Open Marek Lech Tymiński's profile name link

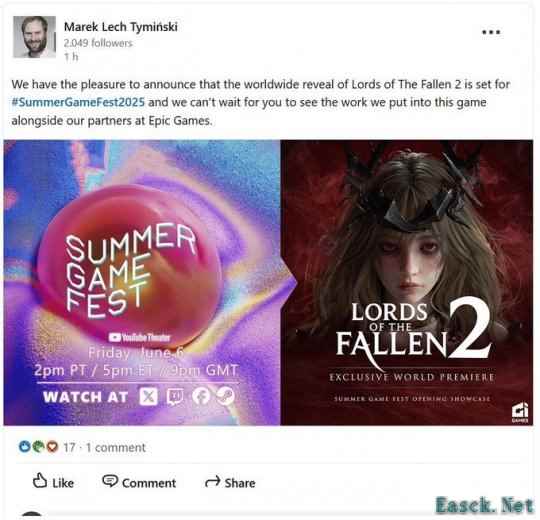coord(121,27)
